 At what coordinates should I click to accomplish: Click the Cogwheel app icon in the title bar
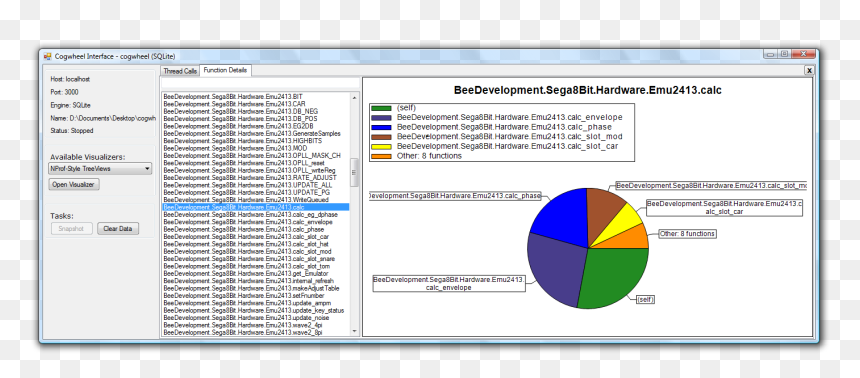coord(47,56)
